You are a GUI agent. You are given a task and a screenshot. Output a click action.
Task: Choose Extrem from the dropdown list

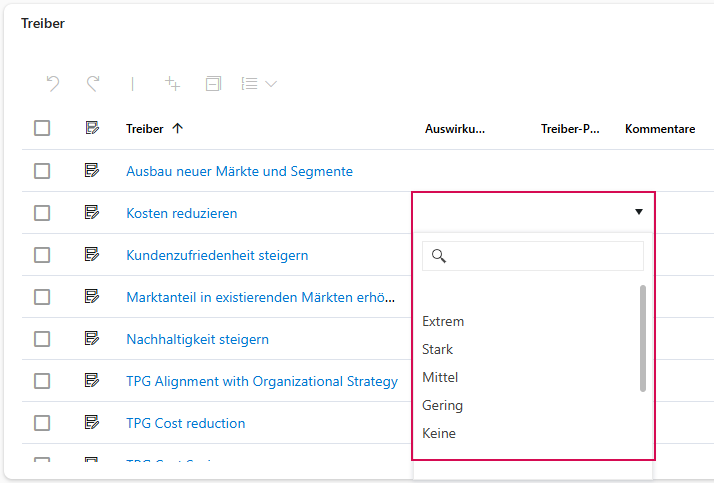coord(443,321)
